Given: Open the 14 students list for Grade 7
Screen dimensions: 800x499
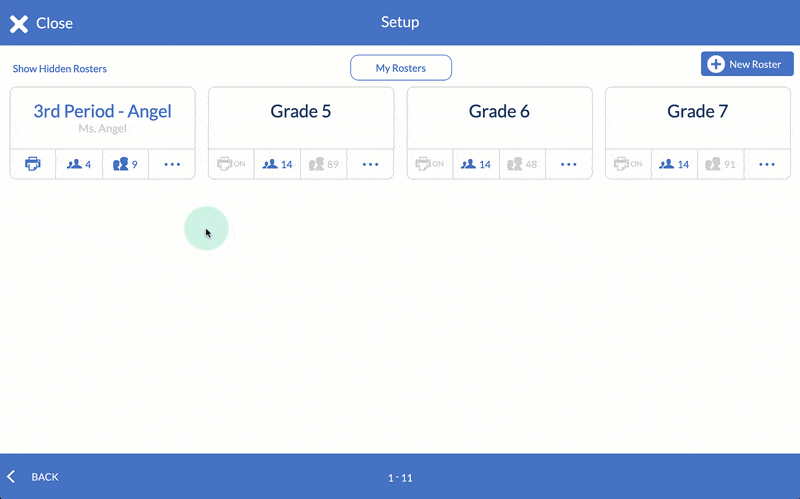Looking at the screenshot, I should 674,164.
